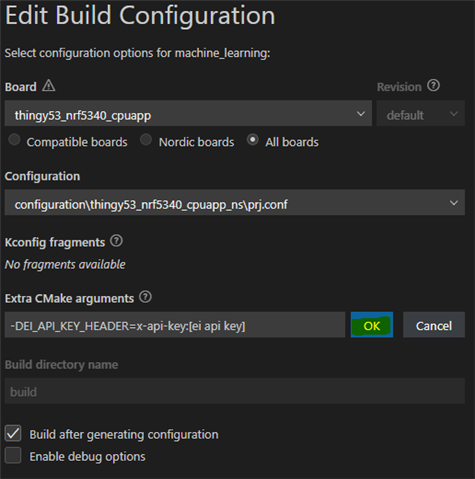Open the Revision help question mark icon
This screenshot has width=475, height=479.
click(433, 86)
